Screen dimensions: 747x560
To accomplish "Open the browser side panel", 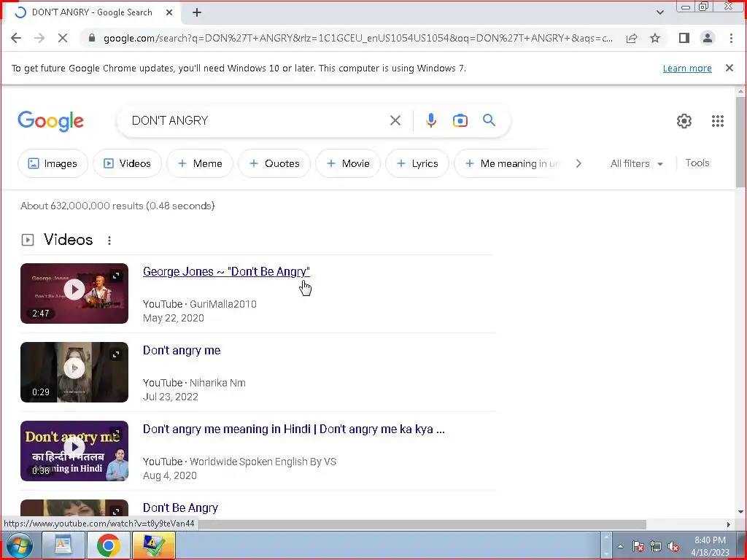I will (684, 38).
